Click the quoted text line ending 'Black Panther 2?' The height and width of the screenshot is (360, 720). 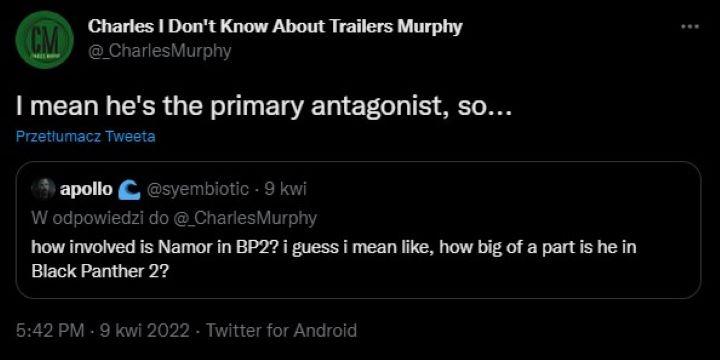101,272
